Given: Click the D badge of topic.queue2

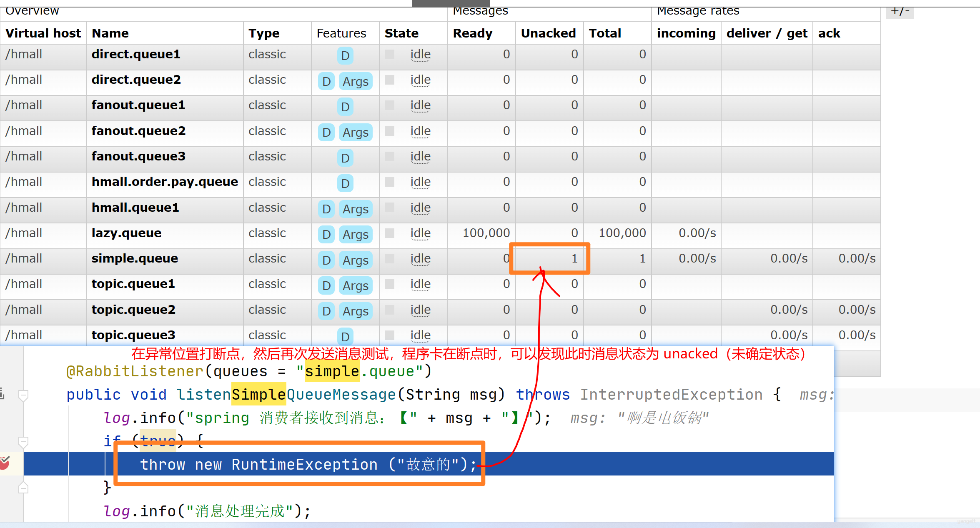Looking at the screenshot, I should pyautogui.click(x=326, y=311).
